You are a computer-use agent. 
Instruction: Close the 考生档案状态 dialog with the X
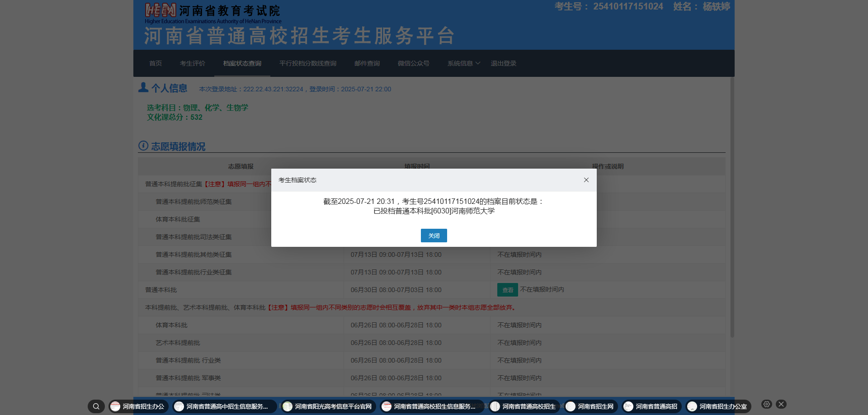point(586,180)
